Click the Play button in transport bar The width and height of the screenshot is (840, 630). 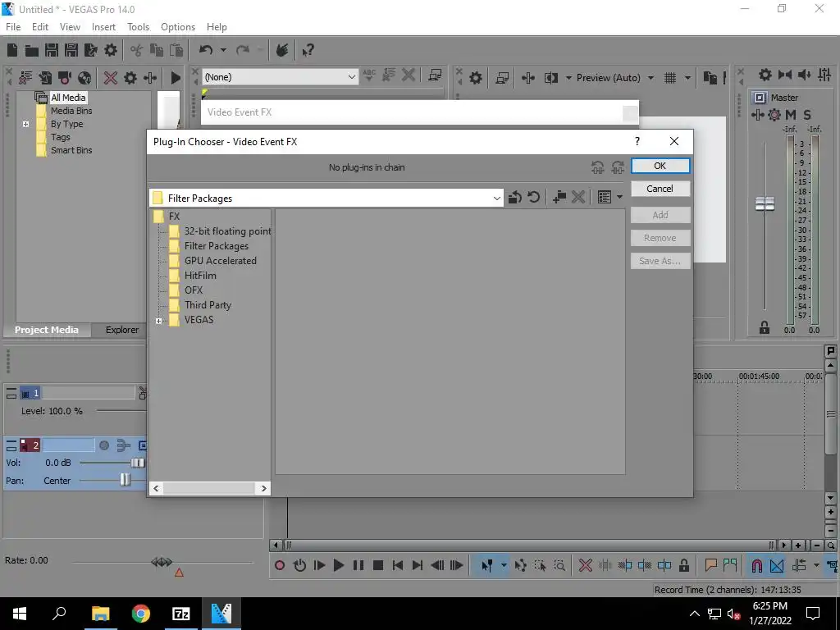(339, 565)
